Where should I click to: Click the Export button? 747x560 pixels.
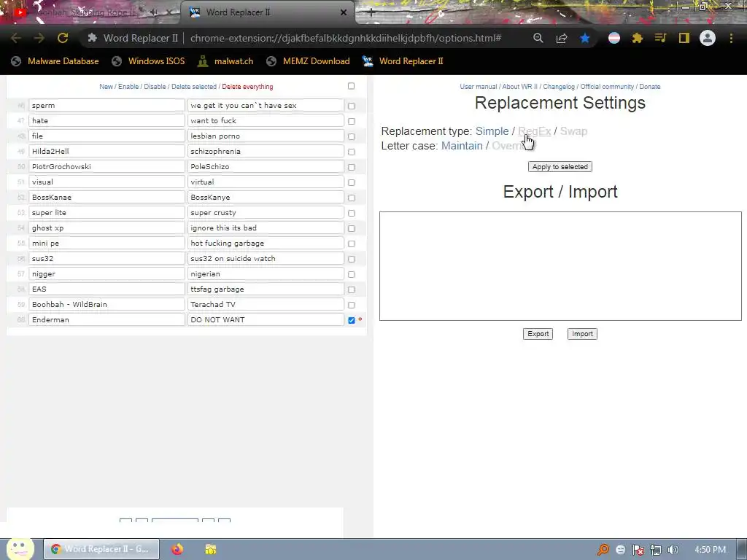[x=538, y=334]
